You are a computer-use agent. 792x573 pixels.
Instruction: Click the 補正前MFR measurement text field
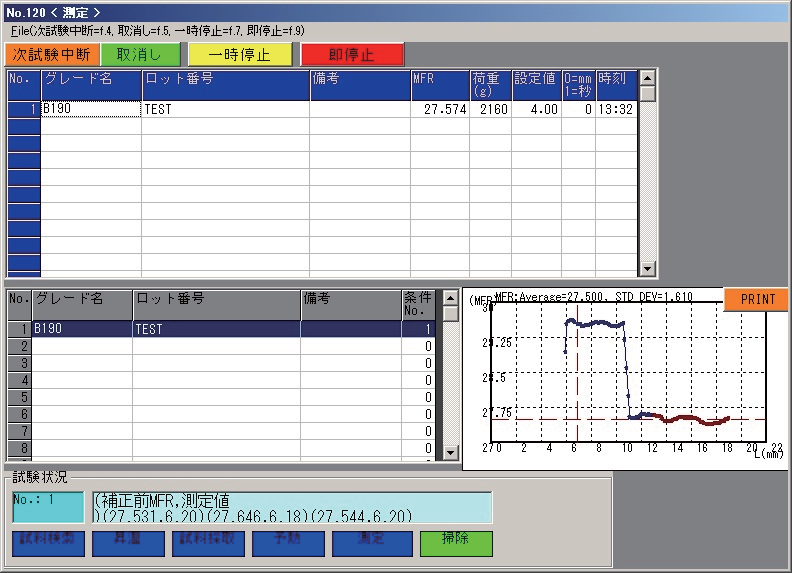(292, 507)
